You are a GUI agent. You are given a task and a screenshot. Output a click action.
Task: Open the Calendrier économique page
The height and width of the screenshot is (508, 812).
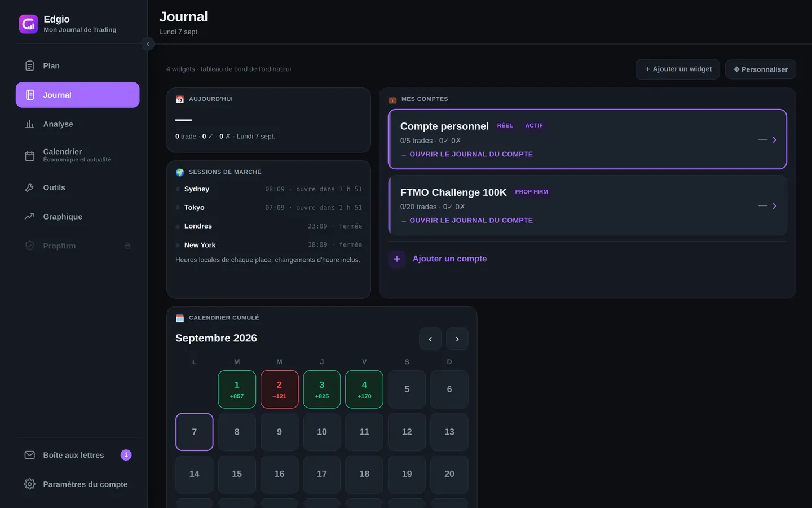click(78, 155)
